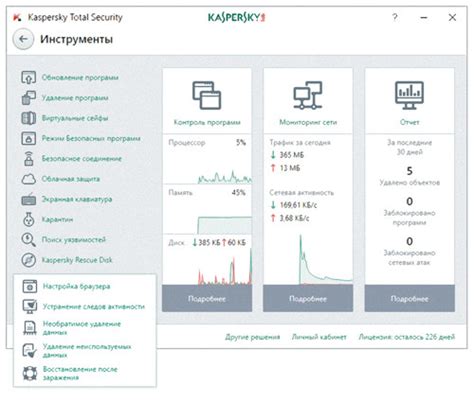Click the 13 МБ uploaded traffic value
The image size is (474, 402).
pos(290,168)
